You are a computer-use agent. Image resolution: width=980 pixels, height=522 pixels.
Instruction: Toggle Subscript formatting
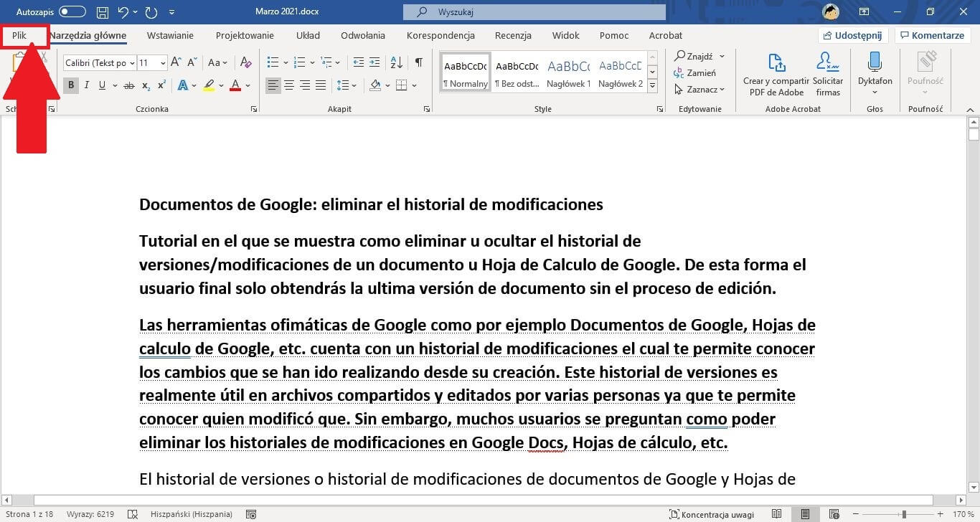tap(146, 85)
